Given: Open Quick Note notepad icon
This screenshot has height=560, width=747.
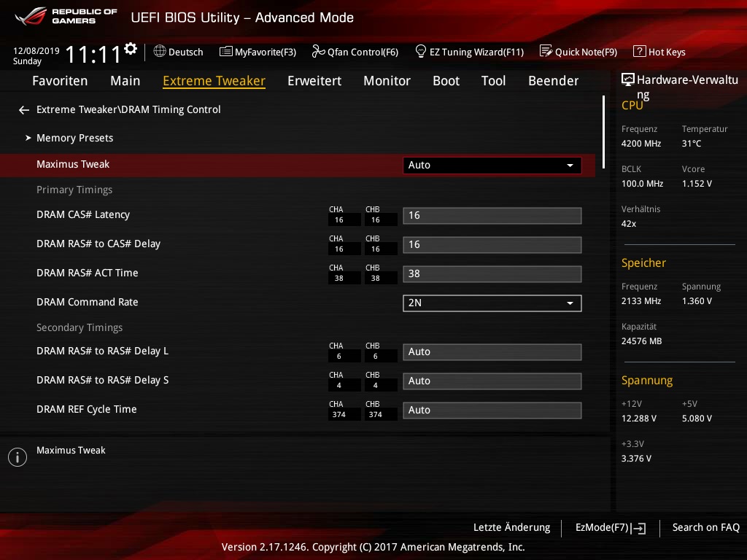Looking at the screenshot, I should point(546,51).
